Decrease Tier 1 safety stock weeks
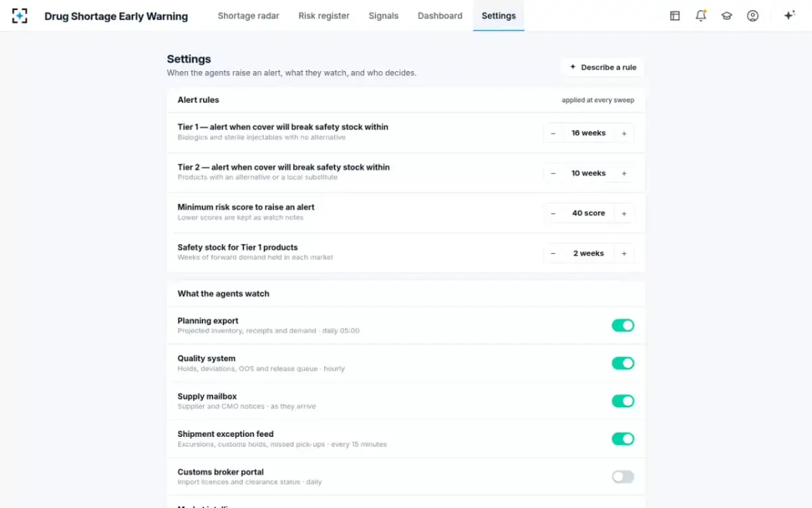812x508 pixels. click(553, 253)
